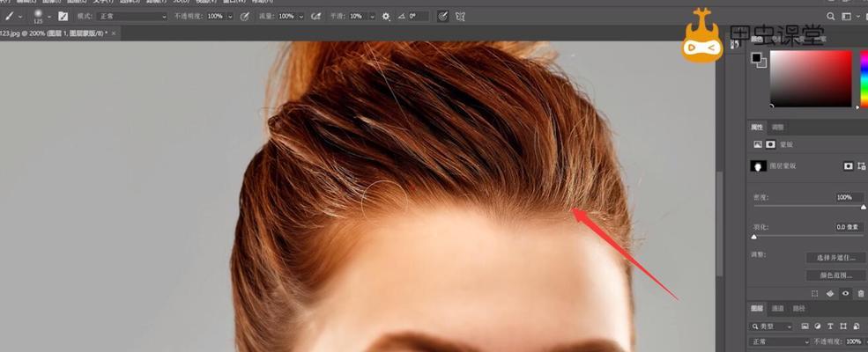Viewport: 868px width, 352px height.
Task: Expand the smoothing slider arrow
Action: [372, 17]
